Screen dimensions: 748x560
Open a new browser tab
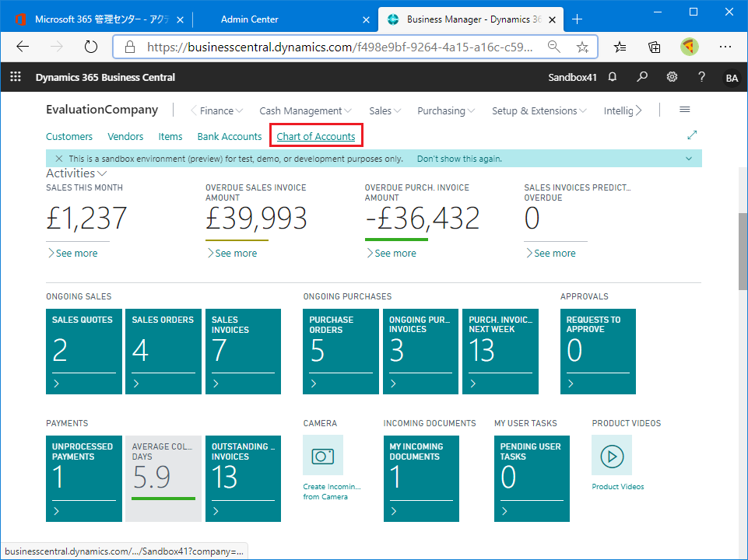pos(578,19)
